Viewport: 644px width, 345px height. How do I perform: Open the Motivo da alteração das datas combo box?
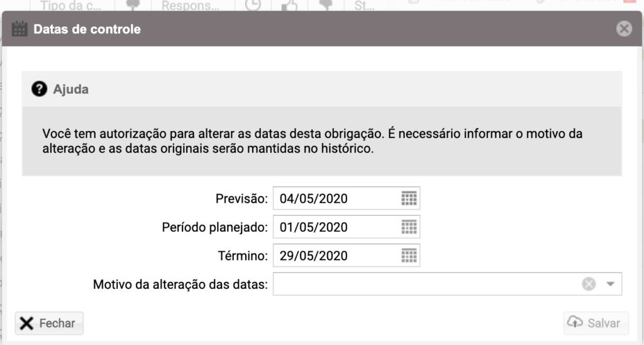pos(447,284)
